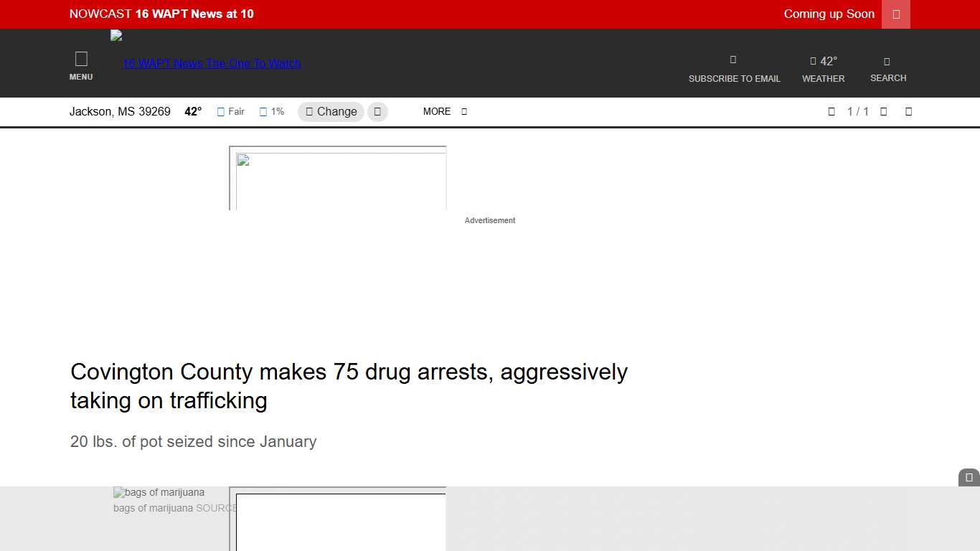Open the Search icon in header
Image resolution: width=980 pixels, height=551 pixels.
point(887,62)
